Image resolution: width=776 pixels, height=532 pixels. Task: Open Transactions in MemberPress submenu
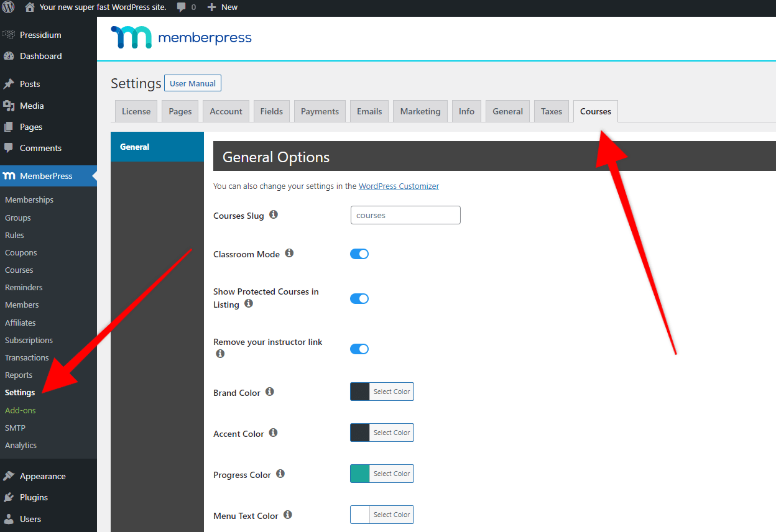click(x=27, y=357)
